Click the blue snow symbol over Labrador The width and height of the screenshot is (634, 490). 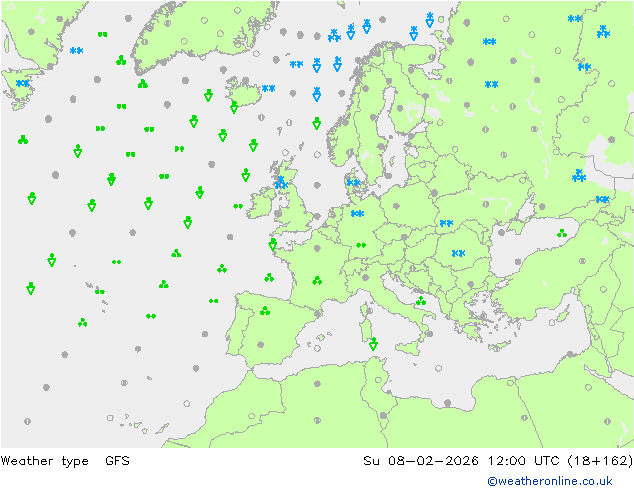tap(22, 83)
